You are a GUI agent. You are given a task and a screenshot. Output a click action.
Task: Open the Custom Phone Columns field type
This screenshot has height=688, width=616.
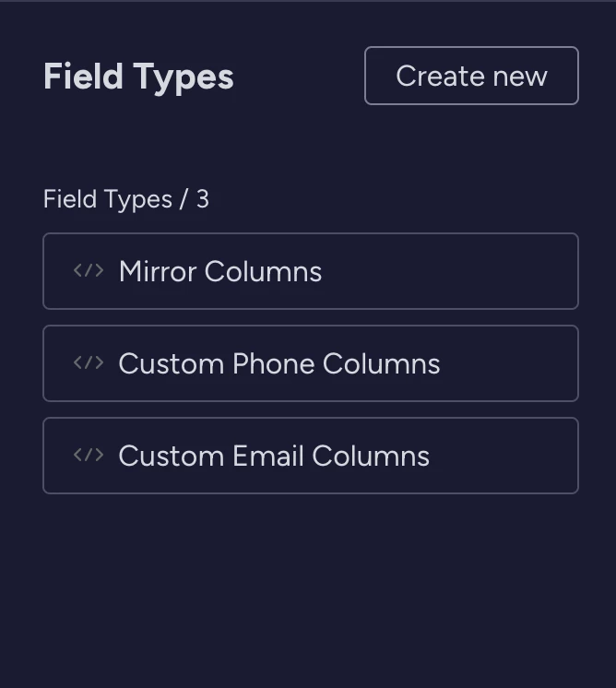[311, 363]
